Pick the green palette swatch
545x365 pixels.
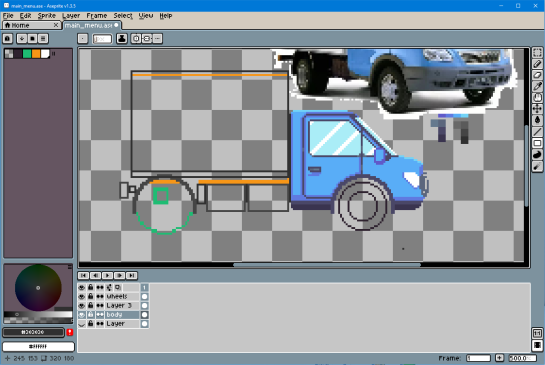(x=27, y=54)
